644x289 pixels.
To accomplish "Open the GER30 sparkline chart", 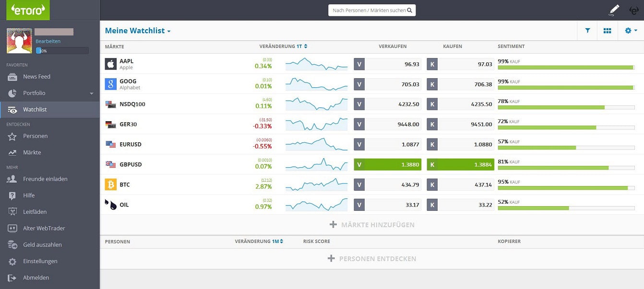I will (317, 124).
